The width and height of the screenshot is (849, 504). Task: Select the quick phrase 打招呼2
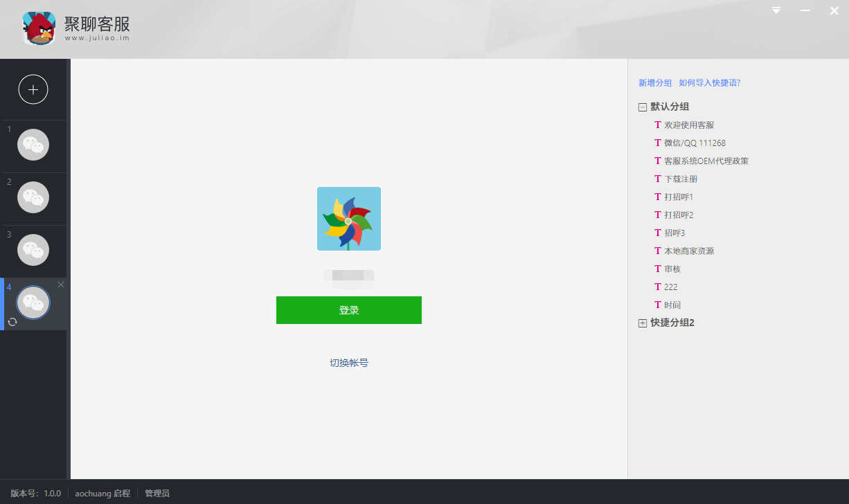679,215
